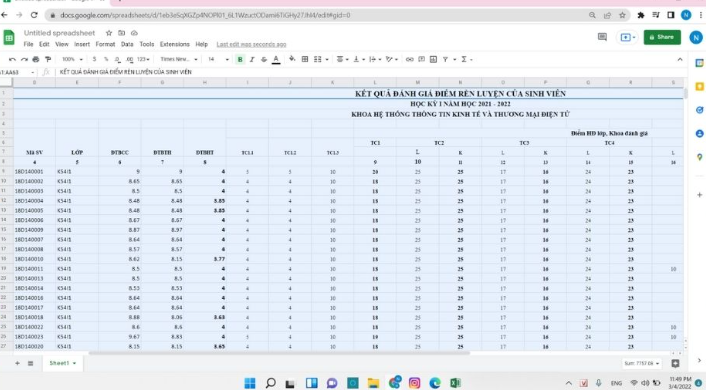Open the Edit menu
The image size is (706, 390).
pyautogui.click(x=44, y=44)
